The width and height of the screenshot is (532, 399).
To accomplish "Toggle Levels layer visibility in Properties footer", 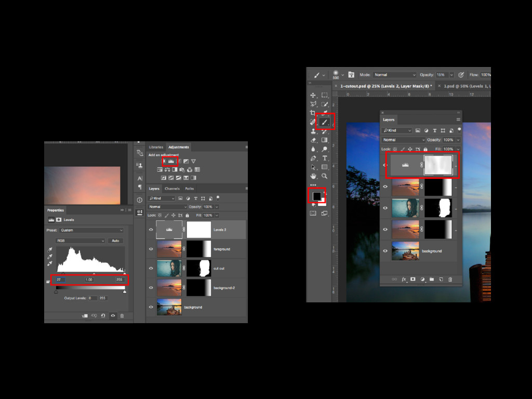I will coord(113,316).
